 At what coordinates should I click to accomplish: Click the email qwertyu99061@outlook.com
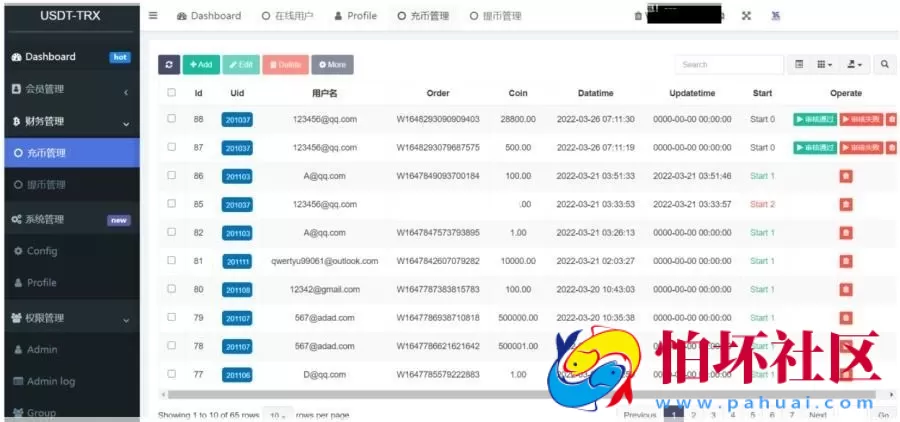(324, 261)
